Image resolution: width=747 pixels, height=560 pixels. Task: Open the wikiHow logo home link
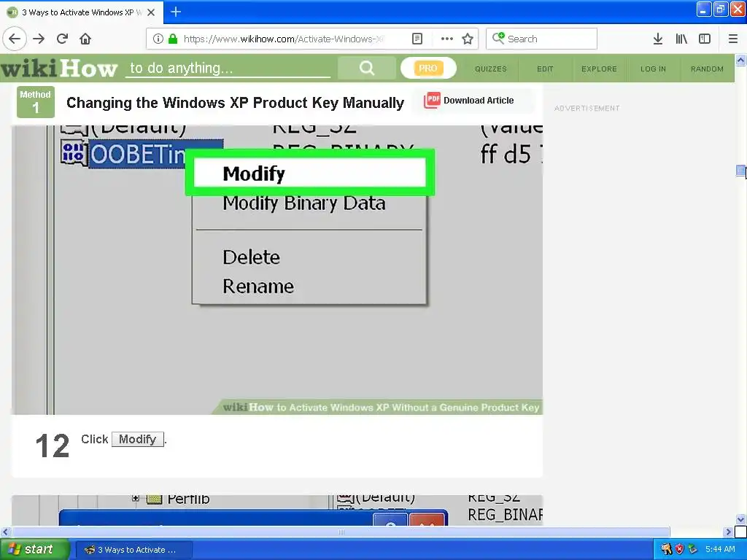pyautogui.click(x=58, y=68)
